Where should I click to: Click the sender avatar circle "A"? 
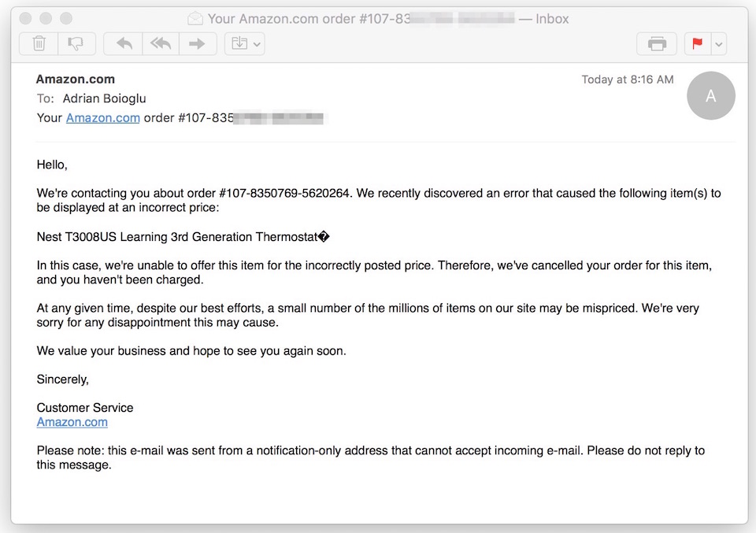710,96
